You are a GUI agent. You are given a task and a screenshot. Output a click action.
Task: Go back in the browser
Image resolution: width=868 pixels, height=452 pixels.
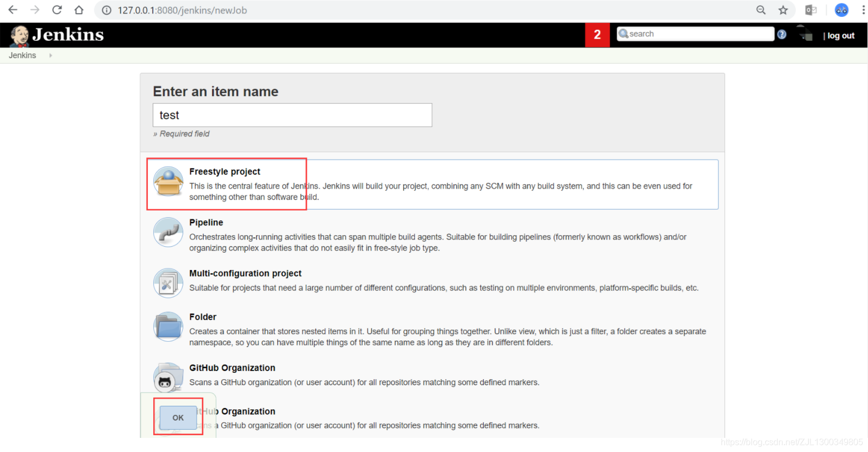[13, 10]
